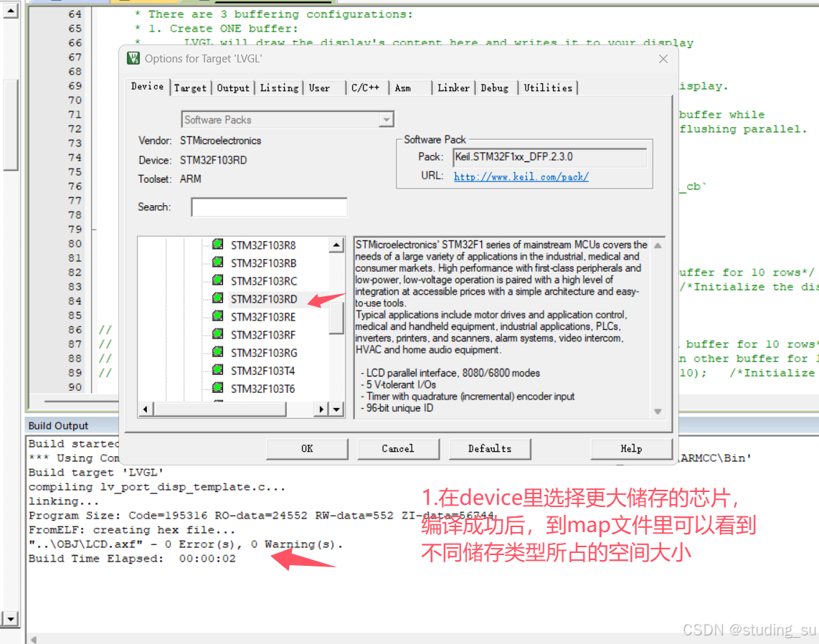Click the chip icon next to STM32F103RB
819x644 pixels.
[218, 262]
